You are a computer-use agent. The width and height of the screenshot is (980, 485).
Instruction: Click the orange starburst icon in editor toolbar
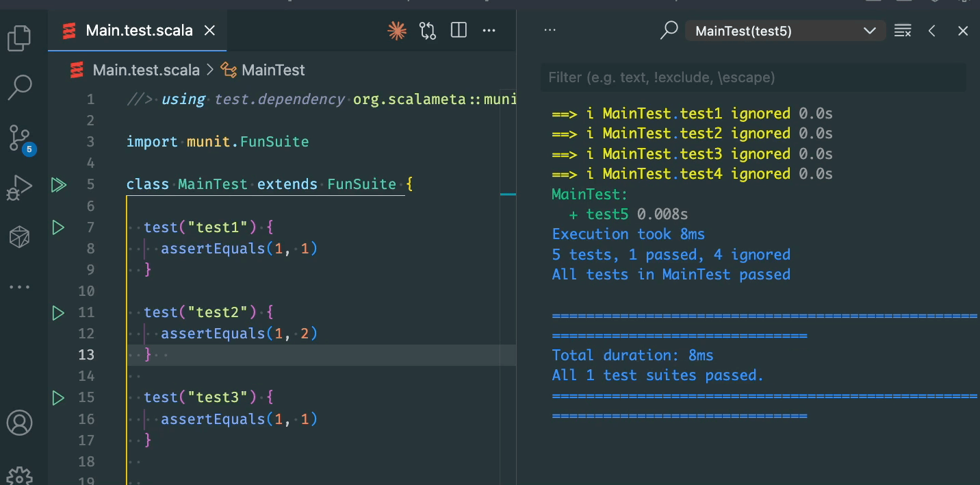coord(396,30)
